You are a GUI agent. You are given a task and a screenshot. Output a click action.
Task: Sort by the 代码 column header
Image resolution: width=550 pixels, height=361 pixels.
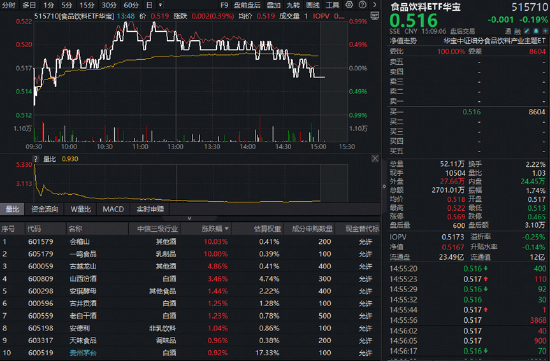click(x=34, y=229)
